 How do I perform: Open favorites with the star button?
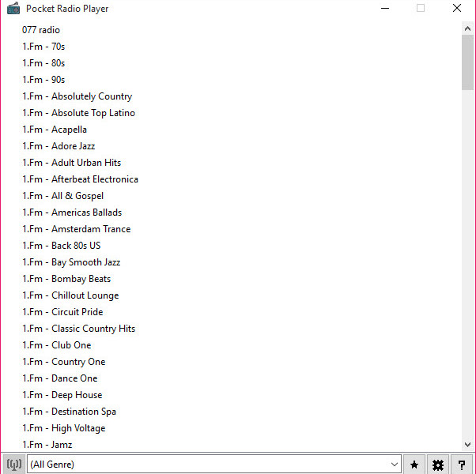pyautogui.click(x=414, y=465)
